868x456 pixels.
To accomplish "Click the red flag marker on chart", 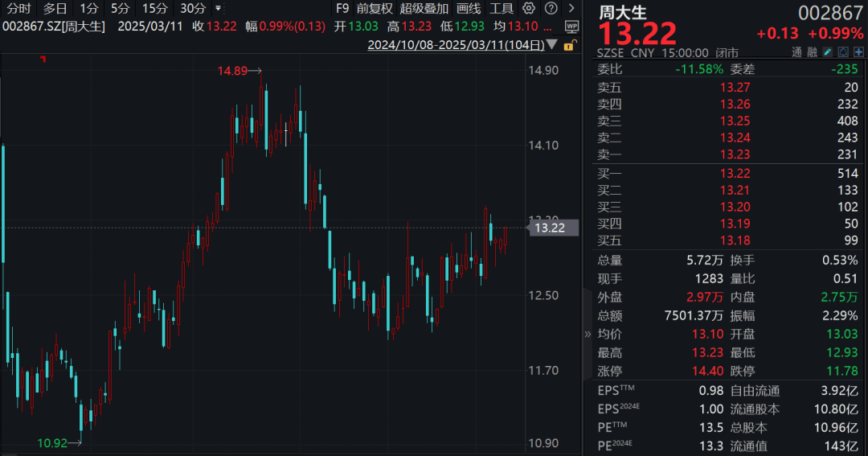I will pyautogui.click(x=43, y=59).
